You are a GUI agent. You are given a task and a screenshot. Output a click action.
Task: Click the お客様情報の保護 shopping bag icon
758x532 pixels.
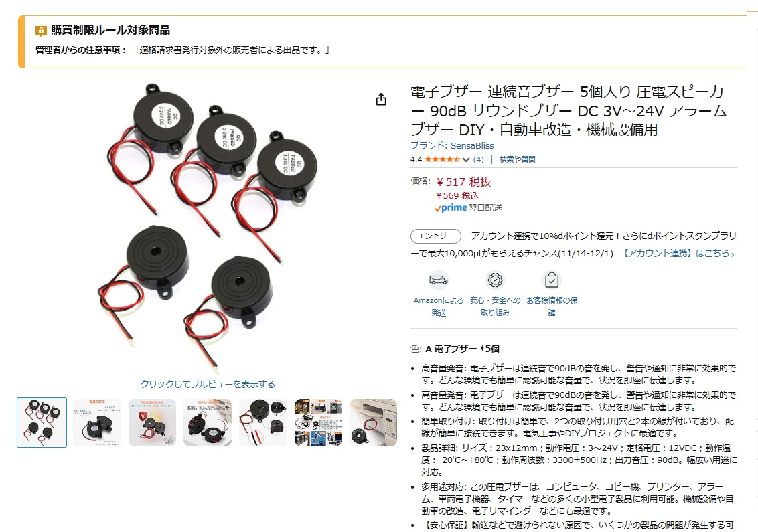(x=552, y=280)
